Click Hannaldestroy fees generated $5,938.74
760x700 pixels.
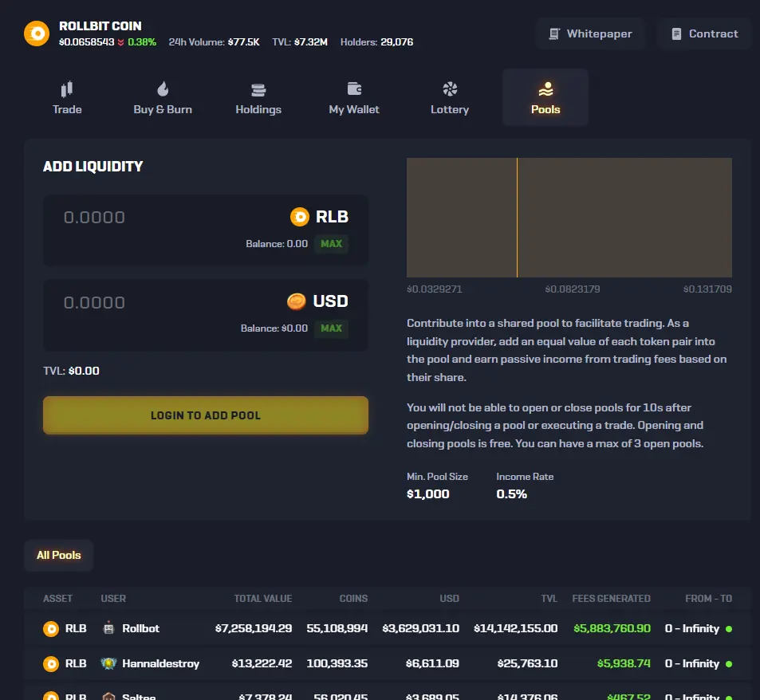[624, 663]
